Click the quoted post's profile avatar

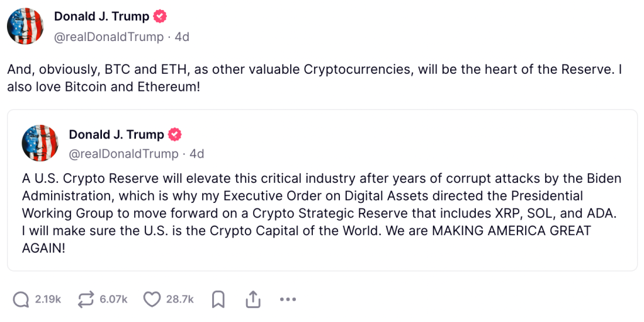40,143
